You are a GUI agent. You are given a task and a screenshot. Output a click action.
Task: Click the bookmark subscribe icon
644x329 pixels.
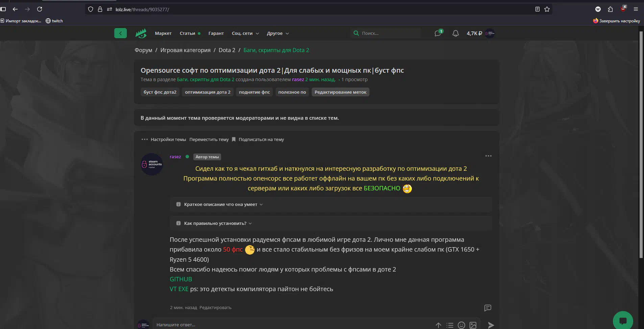tap(234, 139)
